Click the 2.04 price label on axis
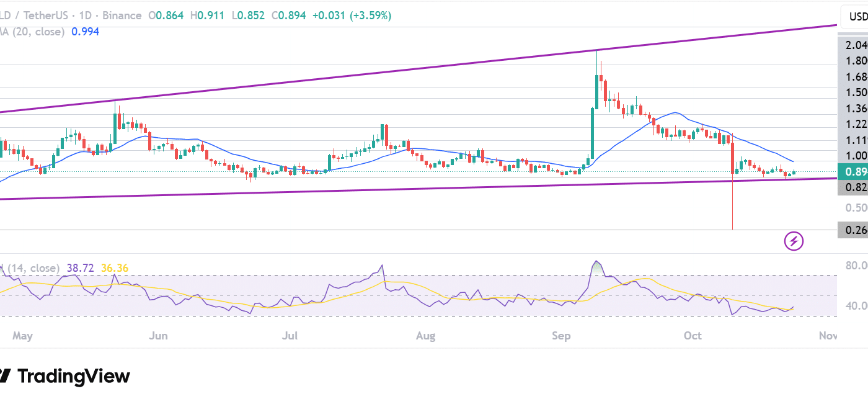This screenshot has width=868, height=404. pyautogui.click(x=852, y=45)
